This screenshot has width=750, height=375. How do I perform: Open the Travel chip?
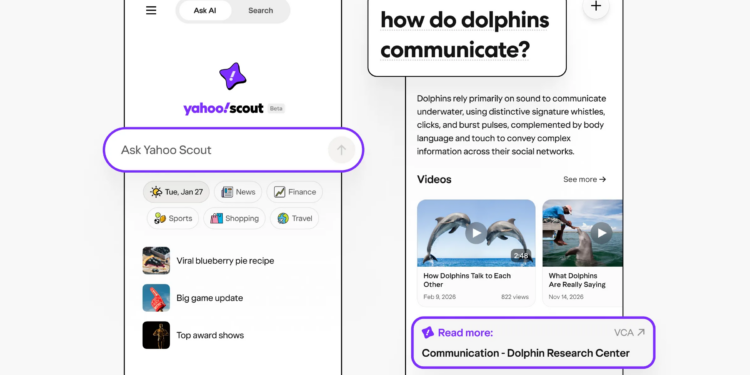tap(295, 219)
